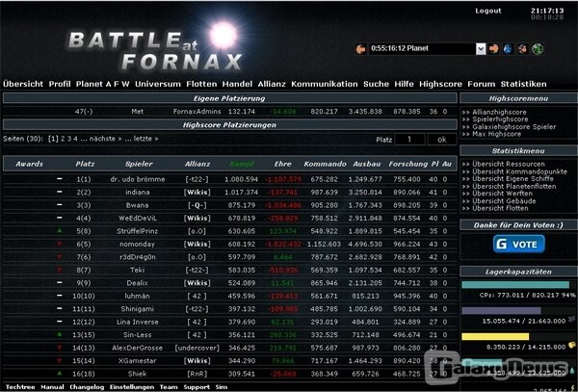
Task: Open Sim in bottom bar
Action: coord(222,387)
